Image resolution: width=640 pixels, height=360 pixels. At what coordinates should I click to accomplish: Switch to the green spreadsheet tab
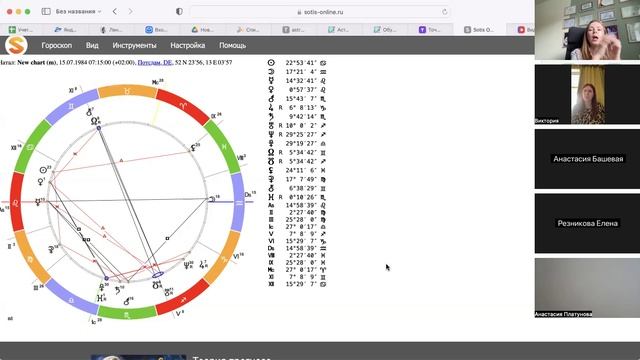coord(21,29)
